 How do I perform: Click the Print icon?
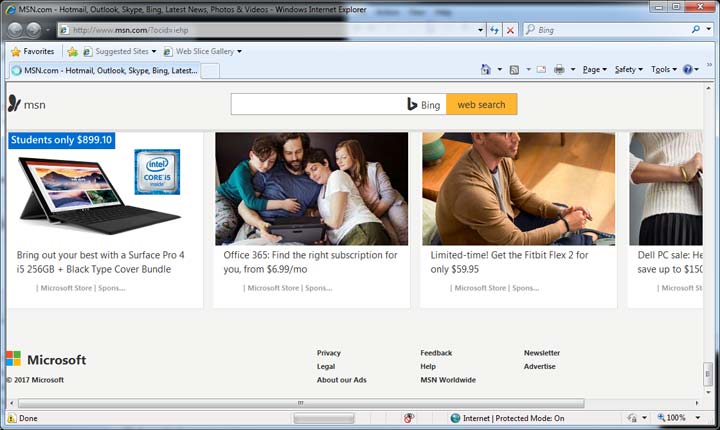[x=559, y=69]
